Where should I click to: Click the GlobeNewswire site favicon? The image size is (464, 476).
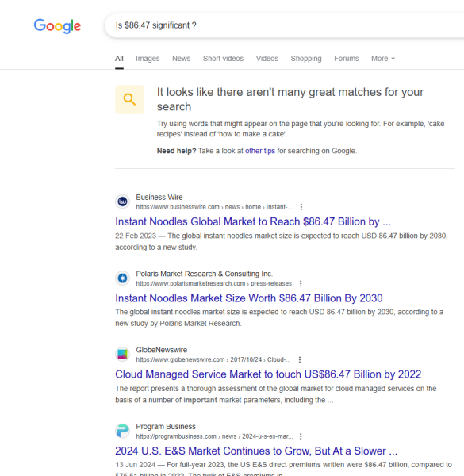point(123,355)
